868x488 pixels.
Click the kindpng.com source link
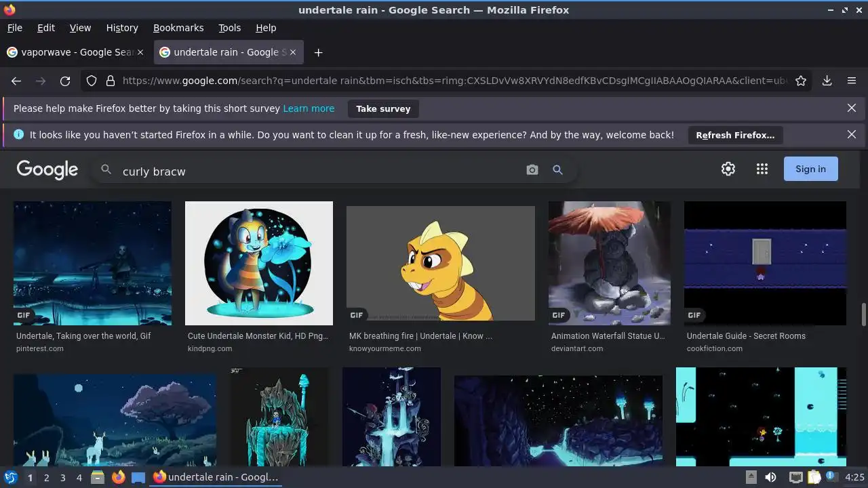point(210,348)
